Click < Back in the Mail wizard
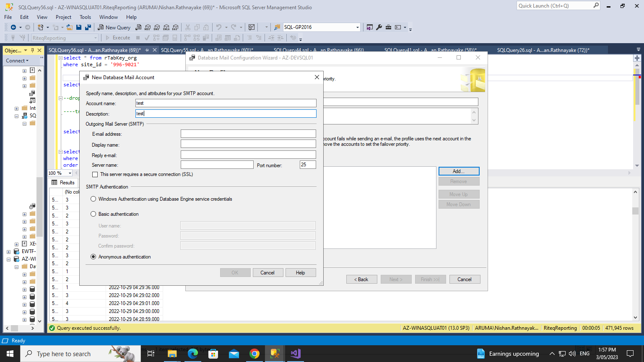 pos(361,279)
